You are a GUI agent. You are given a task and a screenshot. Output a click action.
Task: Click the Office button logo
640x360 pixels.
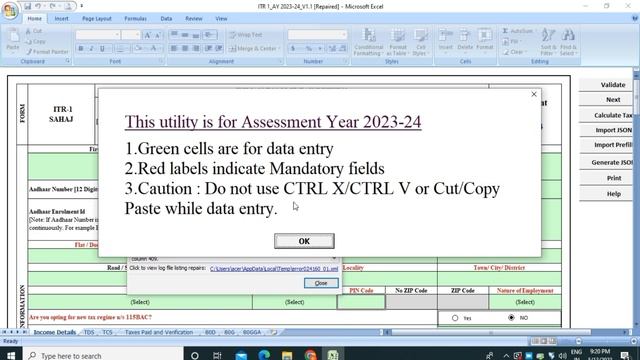10,10
